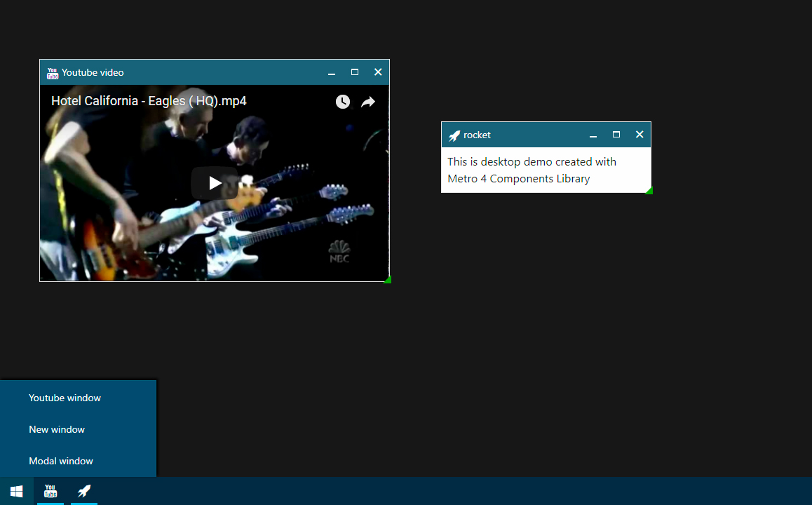Click the YouTube logo in window title bar

click(53, 73)
